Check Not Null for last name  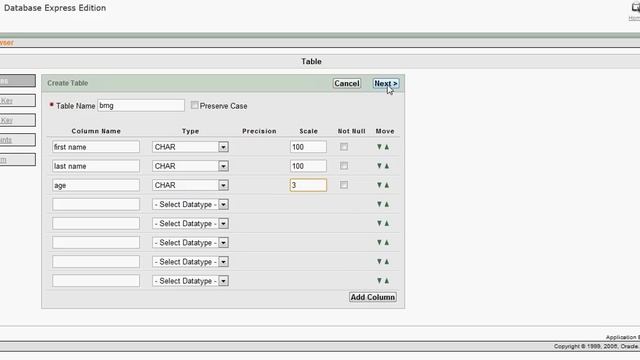(x=344, y=166)
